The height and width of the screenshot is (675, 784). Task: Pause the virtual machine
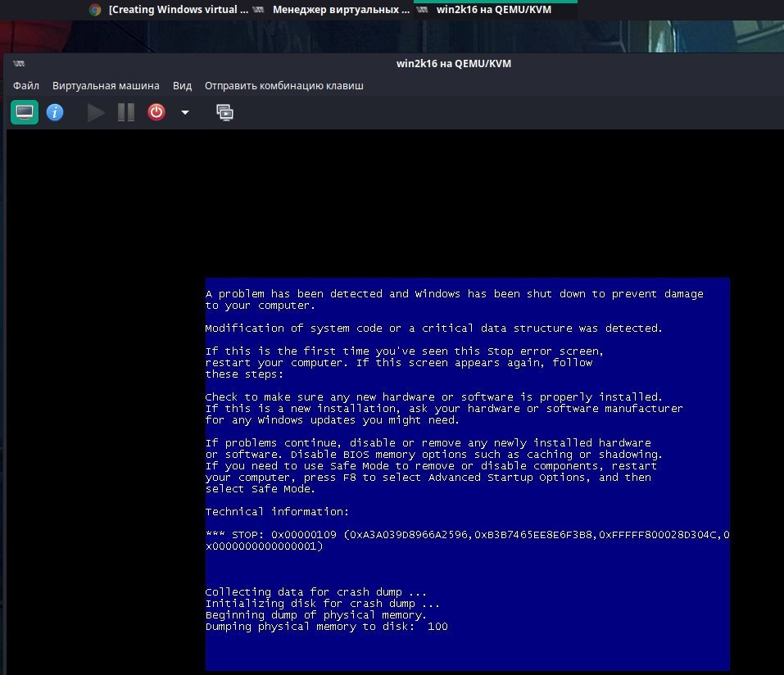tap(126, 112)
